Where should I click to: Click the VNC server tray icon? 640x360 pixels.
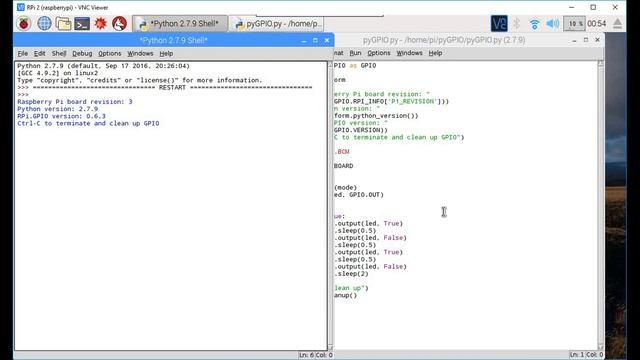pos(499,24)
